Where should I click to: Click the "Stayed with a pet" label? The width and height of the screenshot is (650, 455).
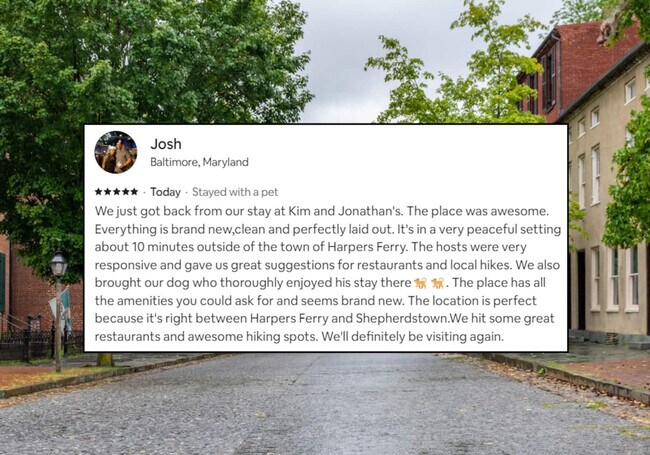coord(235,191)
